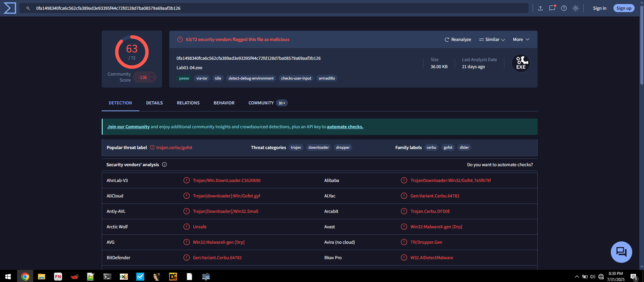The image size is (644, 282).
Task: Launch the red chili pepper taskbar app
Action: coord(75,277)
